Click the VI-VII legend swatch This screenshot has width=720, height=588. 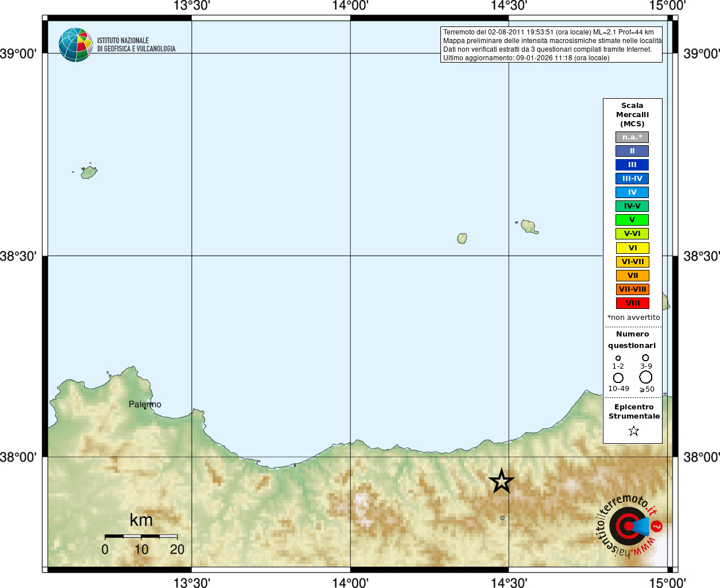[632, 262]
